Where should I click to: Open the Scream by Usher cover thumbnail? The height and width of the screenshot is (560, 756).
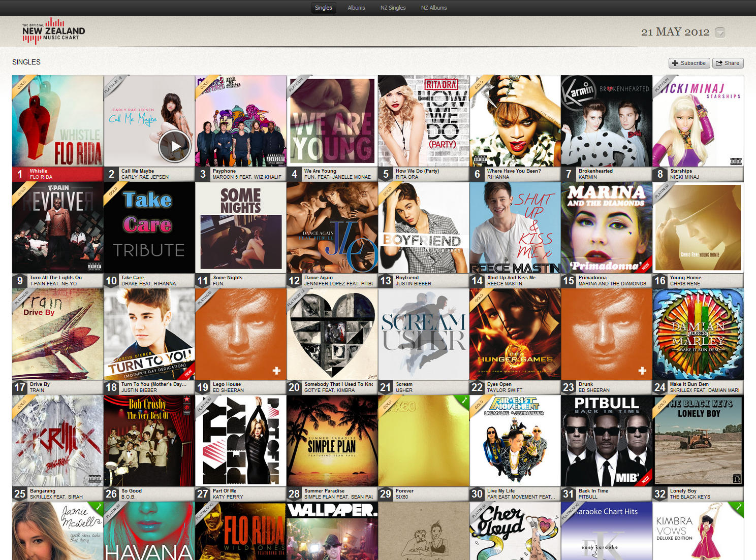tap(424, 334)
